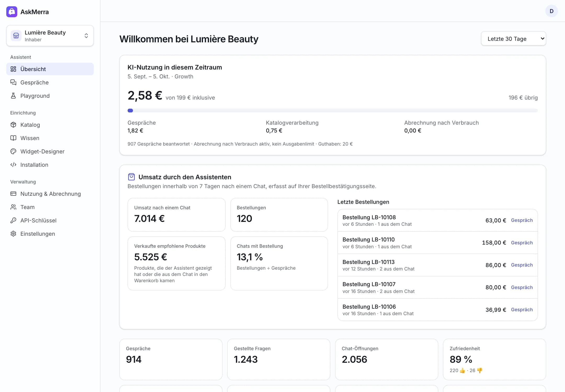Click the Gespräche chat bubbles icon
The image size is (565, 392).
[x=13, y=82]
